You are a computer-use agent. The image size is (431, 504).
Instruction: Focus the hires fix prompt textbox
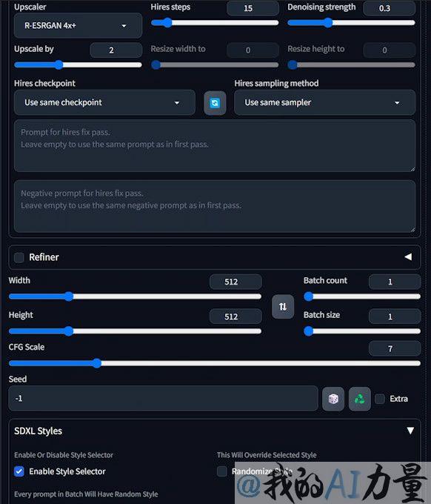pos(215,145)
